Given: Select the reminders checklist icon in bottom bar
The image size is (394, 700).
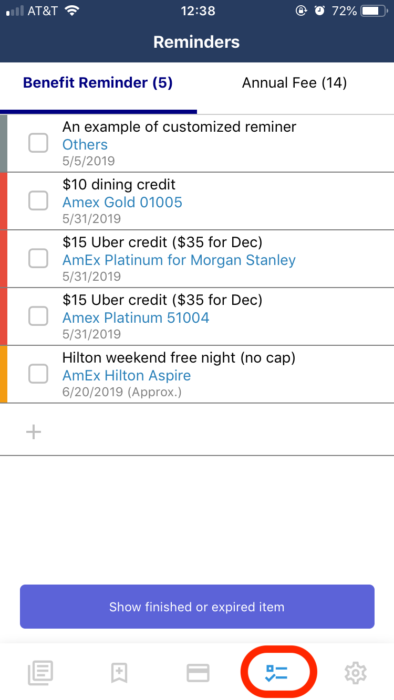Looking at the screenshot, I should (277, 673).
